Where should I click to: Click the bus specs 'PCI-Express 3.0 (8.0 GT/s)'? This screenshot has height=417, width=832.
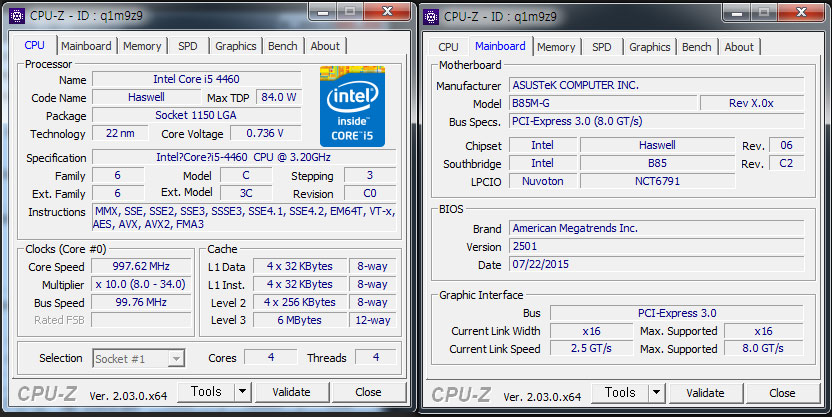656,121
